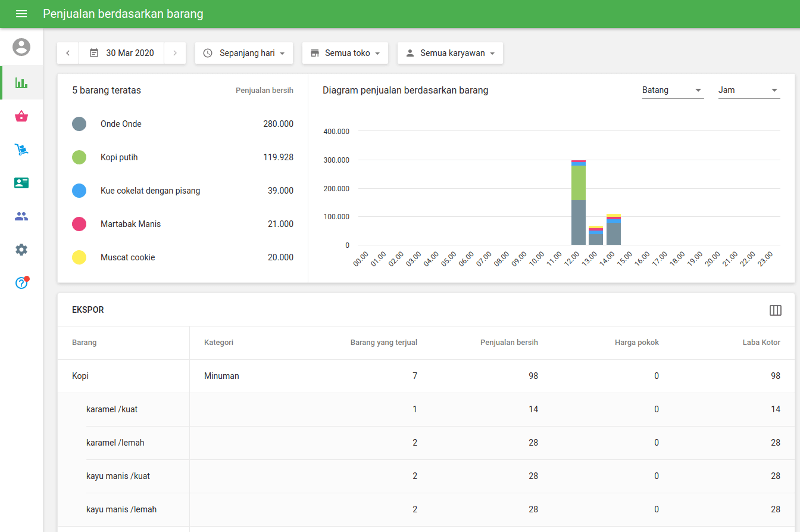Open the items basket icon in sidebar
Screen dimensions: 800x532
(21, 116)
